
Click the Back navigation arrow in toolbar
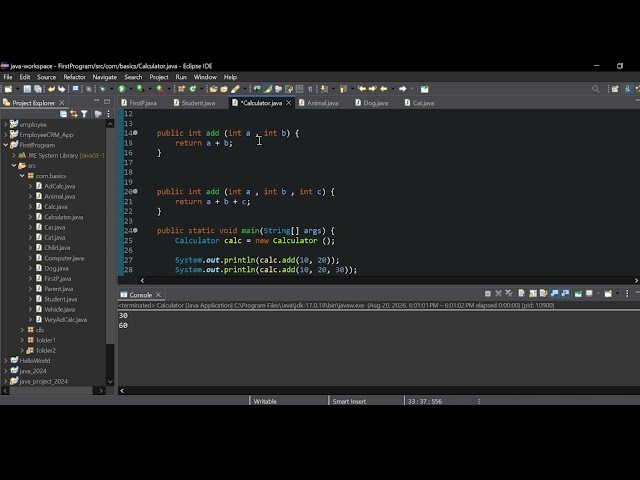[383, 89]
